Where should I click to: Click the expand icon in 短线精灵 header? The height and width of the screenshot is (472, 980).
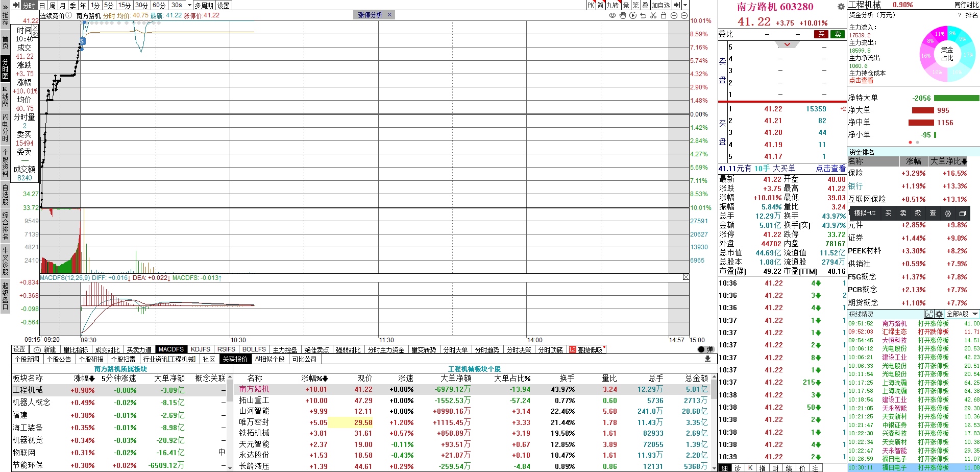pyautogui.click(x=929, y=314)
